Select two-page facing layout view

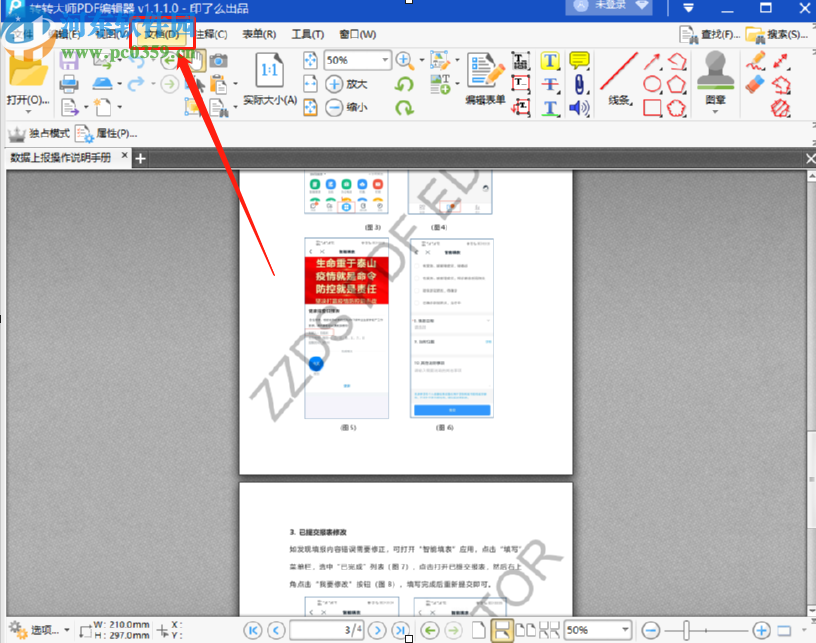tap(526, 630)
